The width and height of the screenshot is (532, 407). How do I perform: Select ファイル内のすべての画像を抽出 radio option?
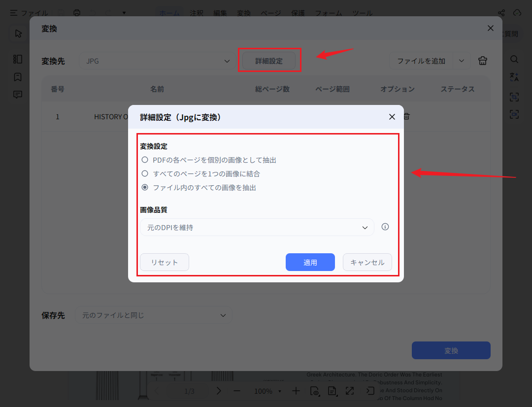(x=145, y=187)
